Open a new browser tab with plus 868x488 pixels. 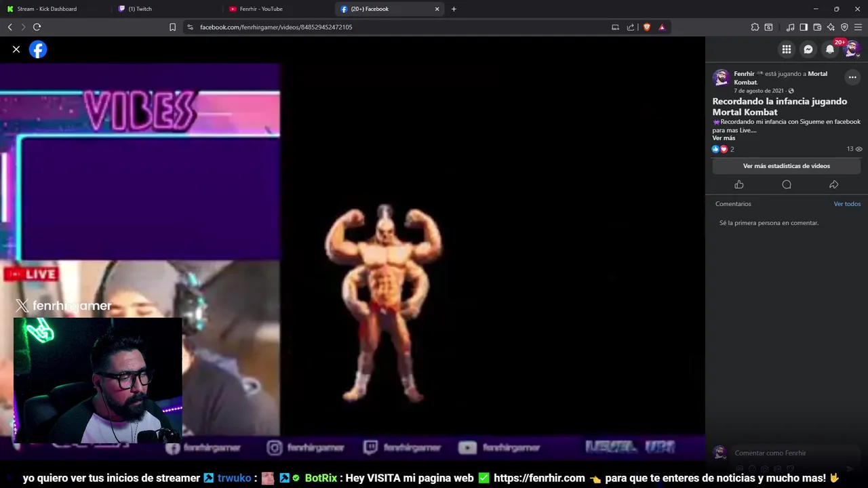(454, 9)
